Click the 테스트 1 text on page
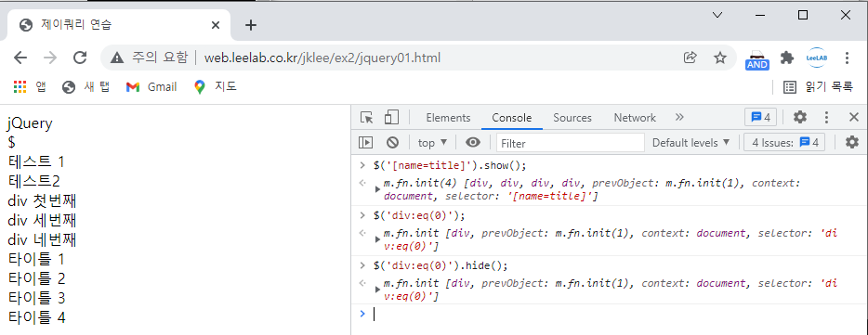This screenshot has width=868, height=335. tap(36, 162)
